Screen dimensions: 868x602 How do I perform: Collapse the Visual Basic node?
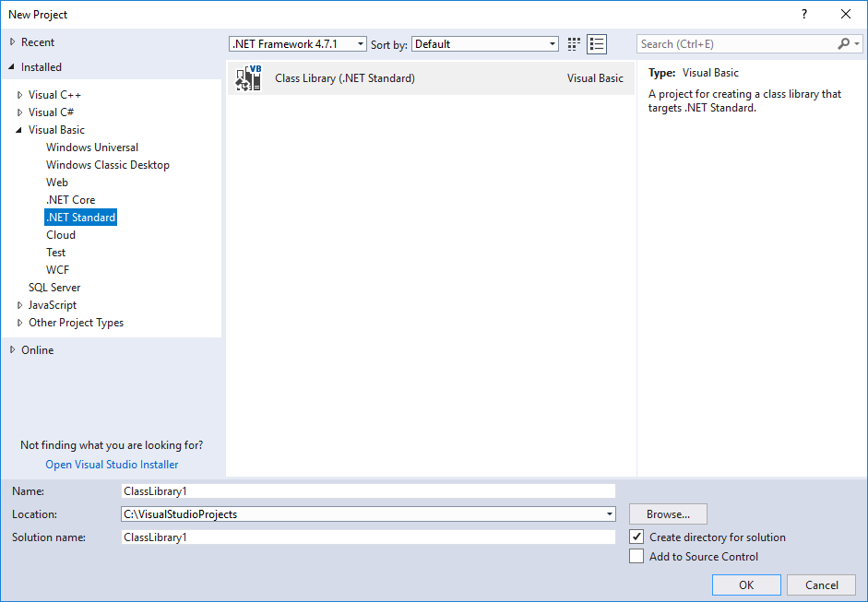18,130
